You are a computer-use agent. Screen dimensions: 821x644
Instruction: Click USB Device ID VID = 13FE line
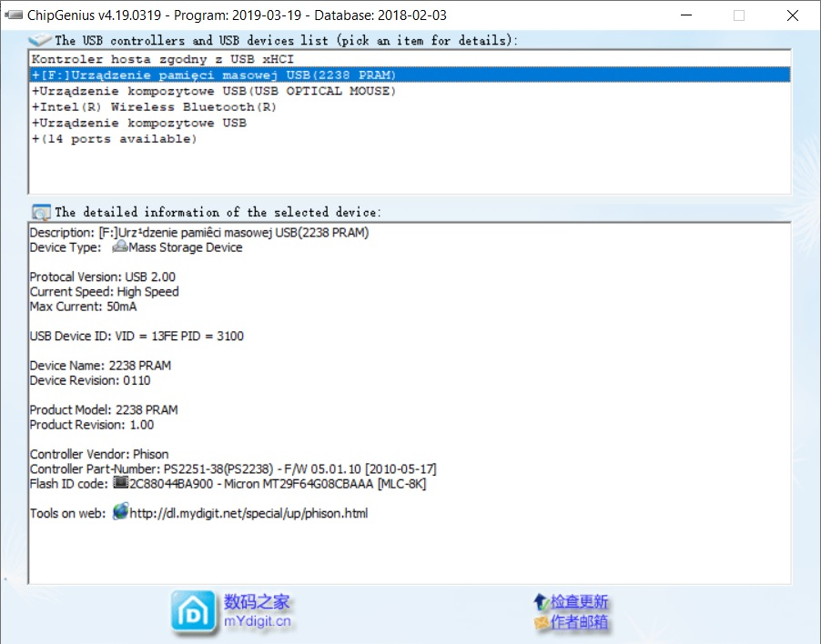[x=137, y=336]
